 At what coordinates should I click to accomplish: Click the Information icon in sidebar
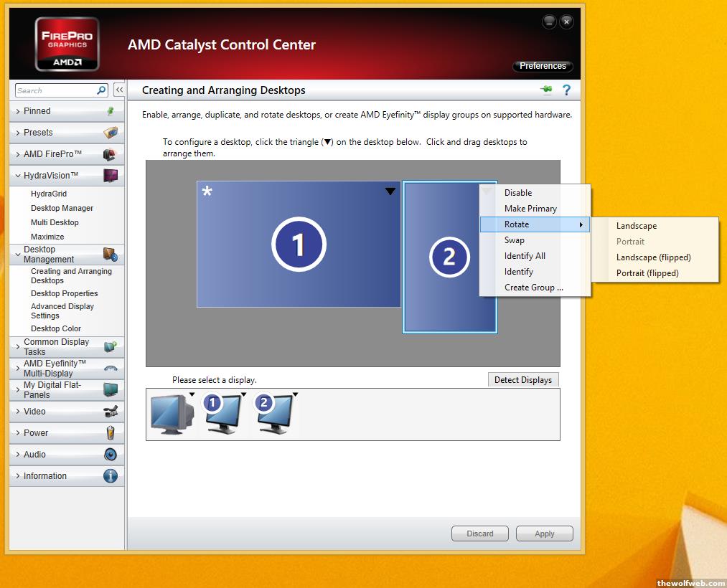110,476
